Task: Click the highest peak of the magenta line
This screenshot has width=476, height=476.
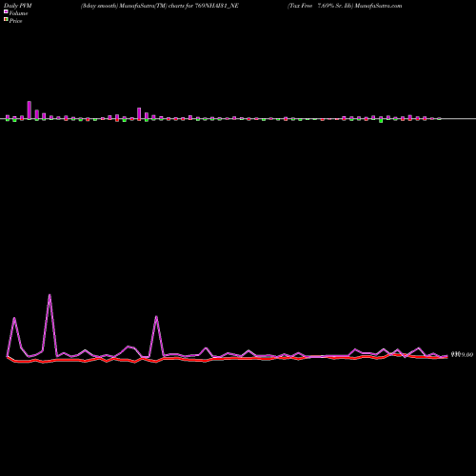Action: point(50,295)
